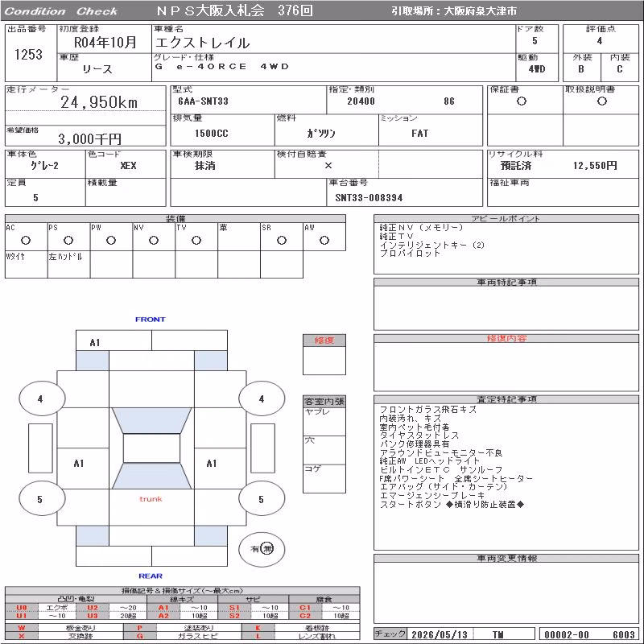
Task: Select the 査定特記事項 section header
Action: coord(506,399)
